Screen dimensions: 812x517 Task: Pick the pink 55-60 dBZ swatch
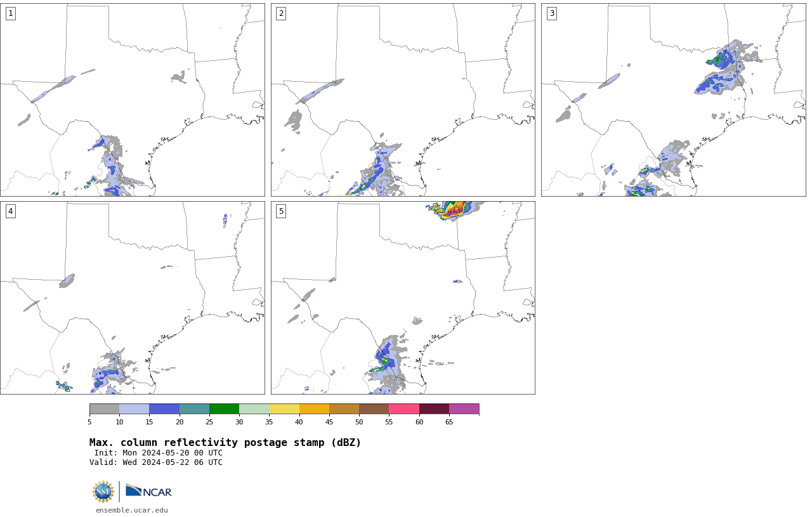404,409
